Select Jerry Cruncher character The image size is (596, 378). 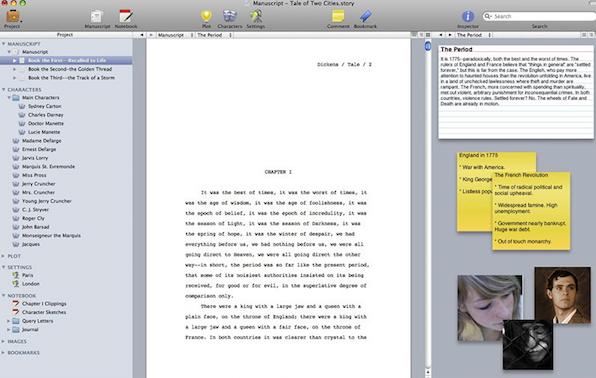(38, 184)
